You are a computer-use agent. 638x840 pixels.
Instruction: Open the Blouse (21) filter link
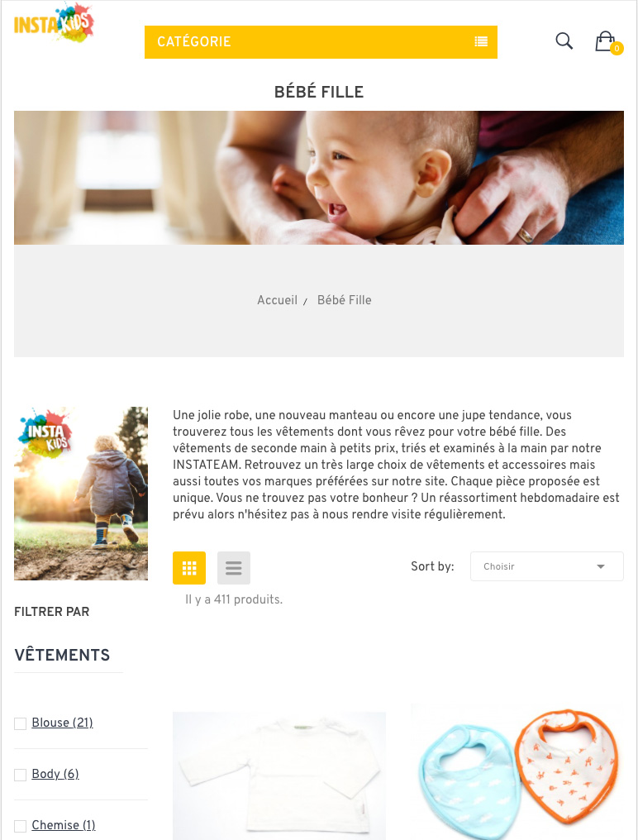point(62,723)
